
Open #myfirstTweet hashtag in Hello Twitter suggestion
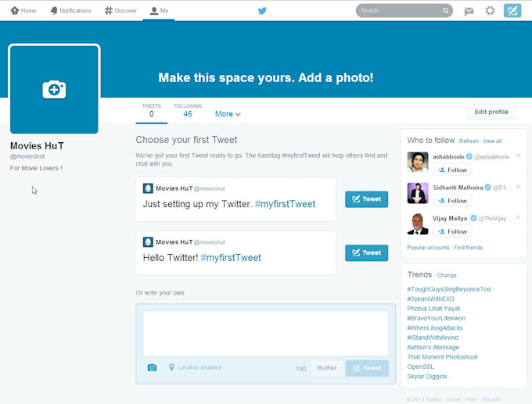tap(231, 258)
